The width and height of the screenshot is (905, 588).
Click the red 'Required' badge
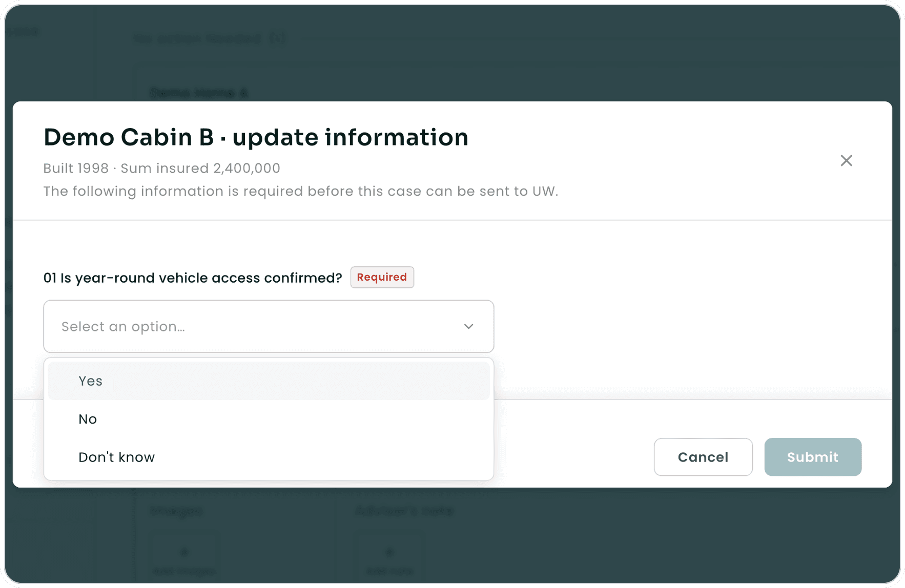point(382,277)
